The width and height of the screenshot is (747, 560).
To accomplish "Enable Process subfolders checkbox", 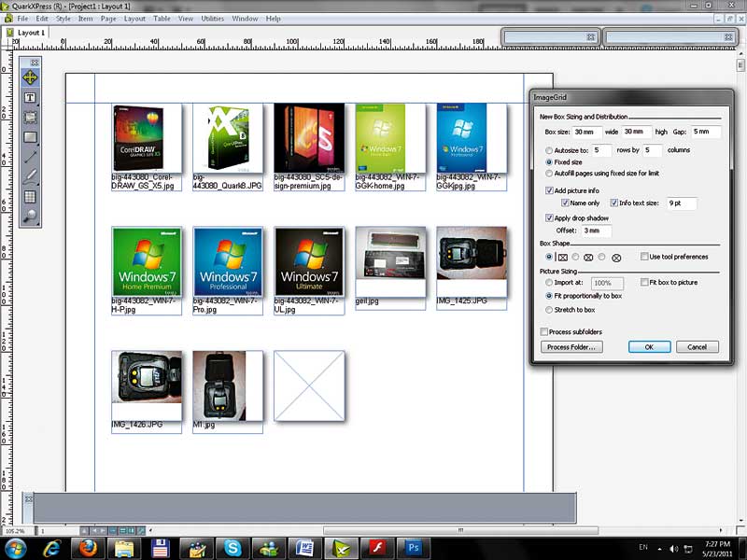I will tap(543, 332).
